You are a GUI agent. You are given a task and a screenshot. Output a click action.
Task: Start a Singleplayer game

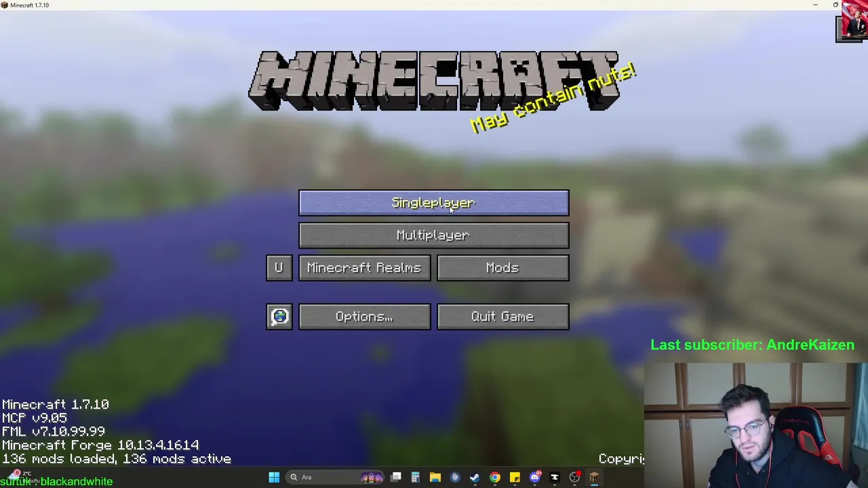pos(434,203)
